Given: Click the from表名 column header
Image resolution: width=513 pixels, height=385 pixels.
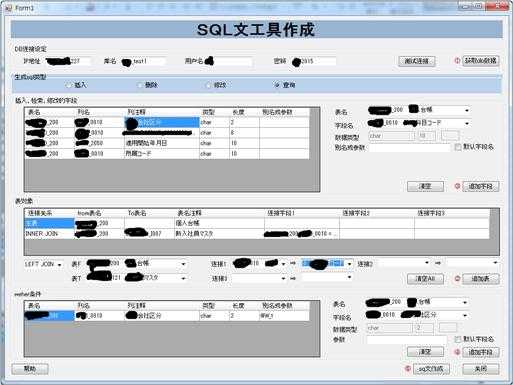Looking at the screenshot, I should (x=99, y=213).
